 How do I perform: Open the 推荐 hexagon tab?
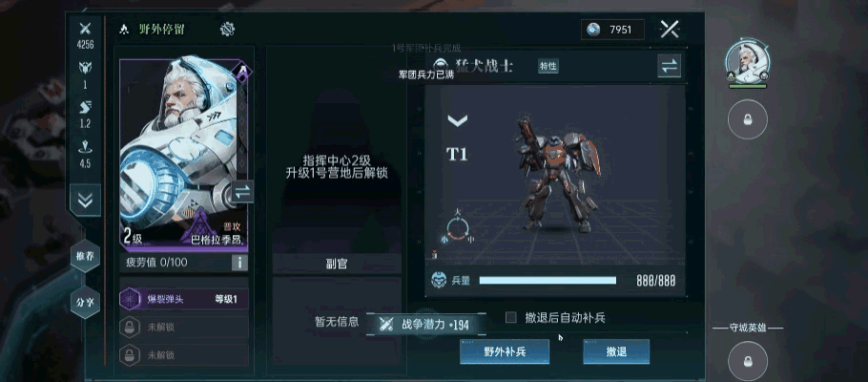point(85,256)
